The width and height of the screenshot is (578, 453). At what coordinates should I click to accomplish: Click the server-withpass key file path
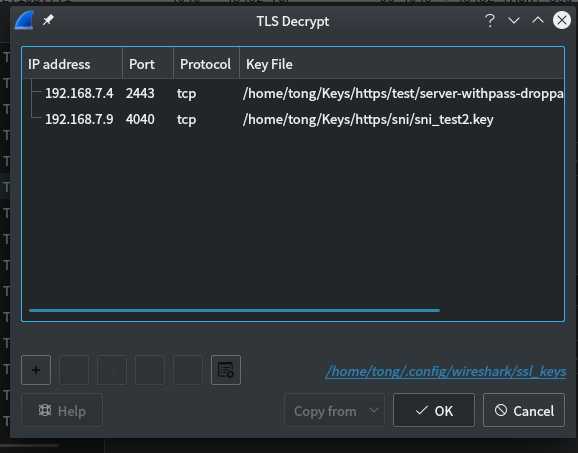click(403, 94)
